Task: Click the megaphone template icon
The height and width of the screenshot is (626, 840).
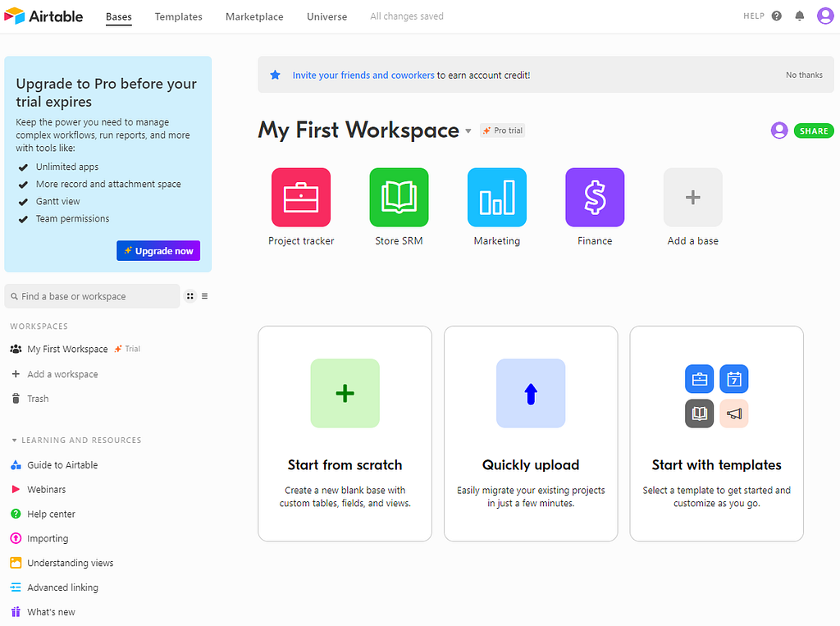Action: tap(734, 414)
